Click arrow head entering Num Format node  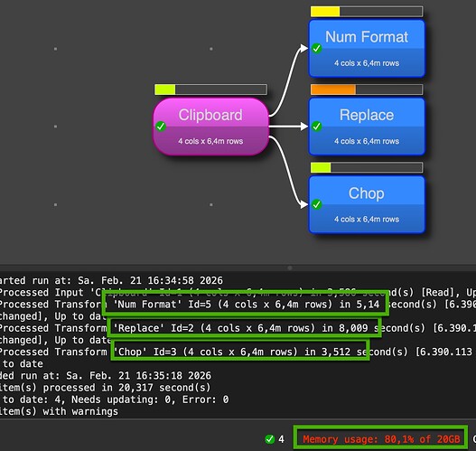[303, 49]
